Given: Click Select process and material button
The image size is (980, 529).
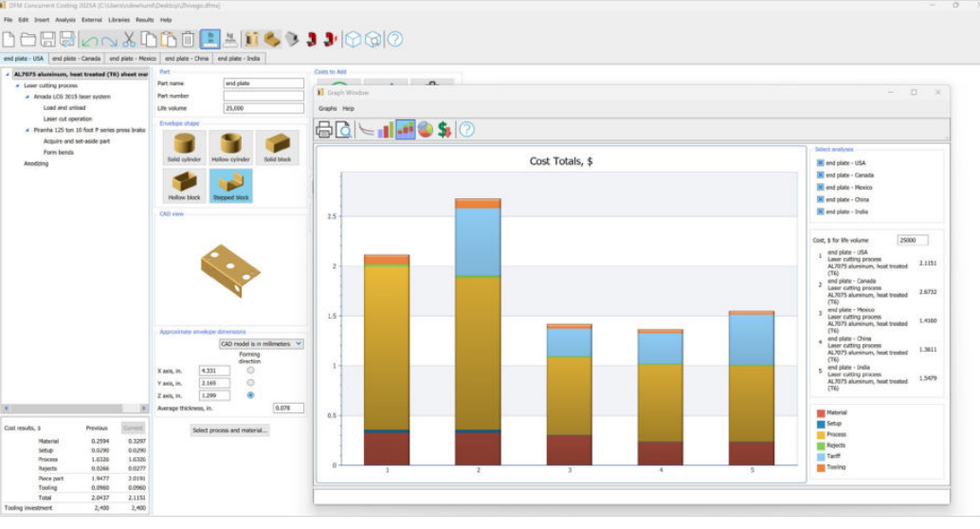Looking at the screenshot, I should click(x=231, y=430).
